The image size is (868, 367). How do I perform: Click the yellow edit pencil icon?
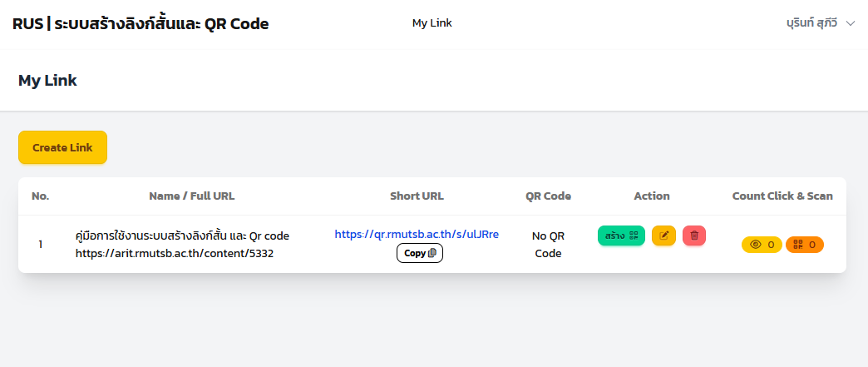[x=663, y=236]
